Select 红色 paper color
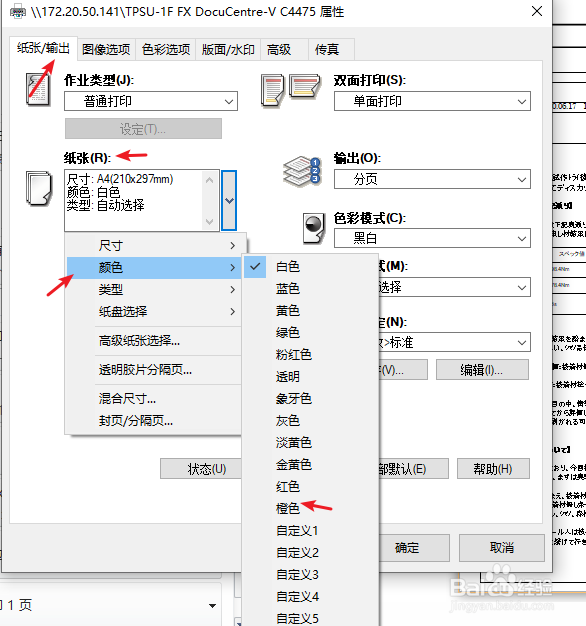Image resolution: width=586 pixels, height=626 pixels. 311,486
